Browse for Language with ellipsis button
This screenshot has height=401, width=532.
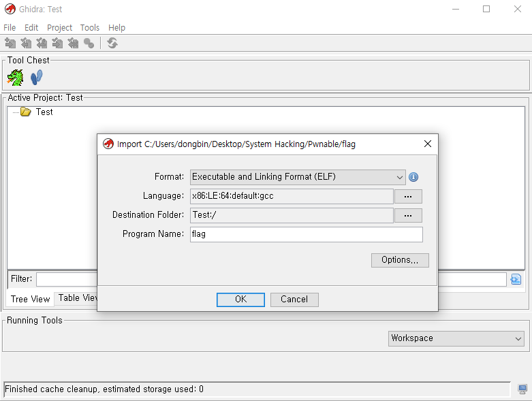pyautogui.click(x=408, y=196)
